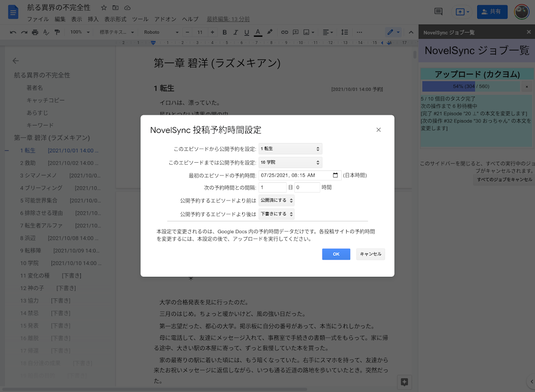This screenshot has height=392, width=535.
Task: Confirm the dialog with OK
Action: point(336,254)
